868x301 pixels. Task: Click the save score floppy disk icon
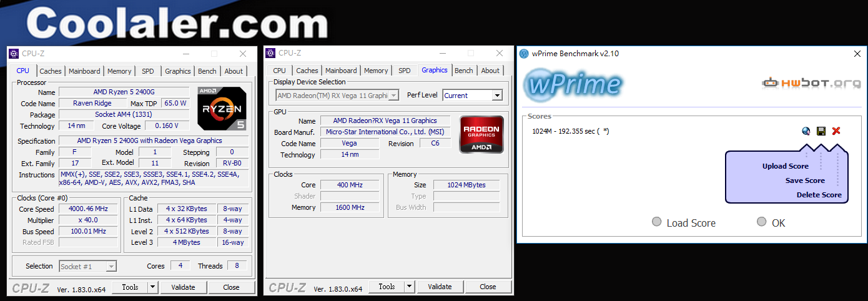[x=821, y=131]
